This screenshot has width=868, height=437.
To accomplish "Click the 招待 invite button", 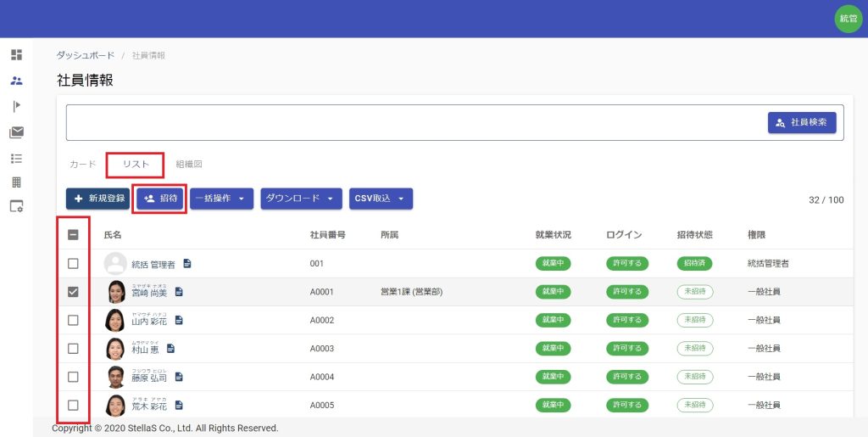I will pyautogui.click(x=161, y=199).
